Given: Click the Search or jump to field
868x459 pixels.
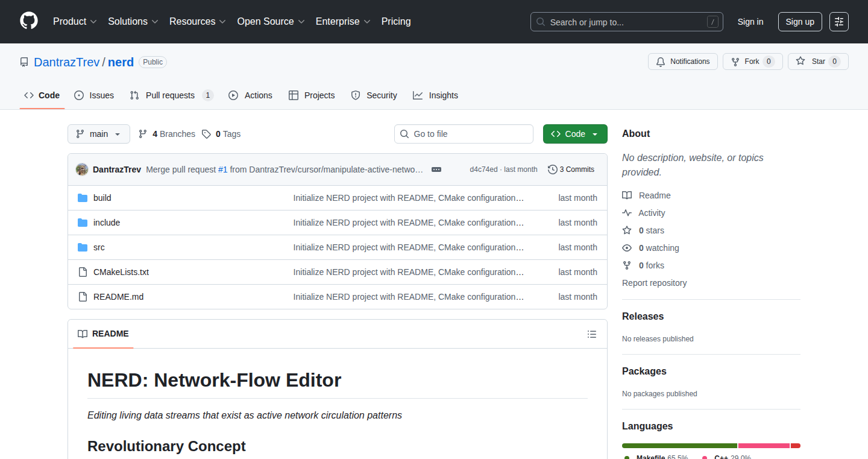Looking at the screenshot, I should tap(627, 22).
